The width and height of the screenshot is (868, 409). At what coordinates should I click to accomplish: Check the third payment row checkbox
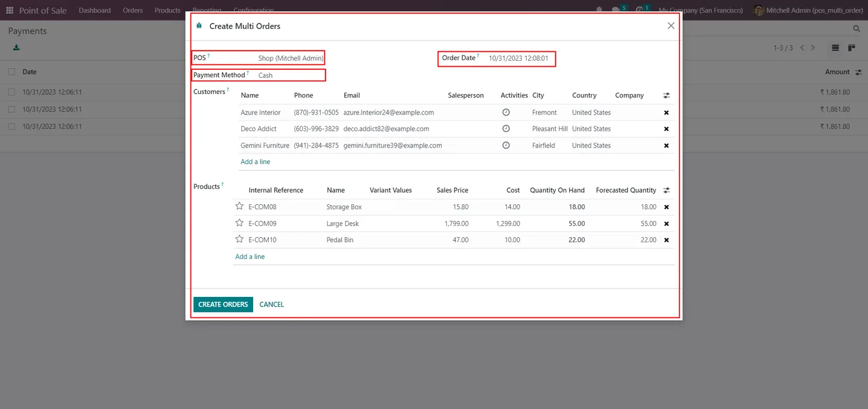[x=11, y=126]
